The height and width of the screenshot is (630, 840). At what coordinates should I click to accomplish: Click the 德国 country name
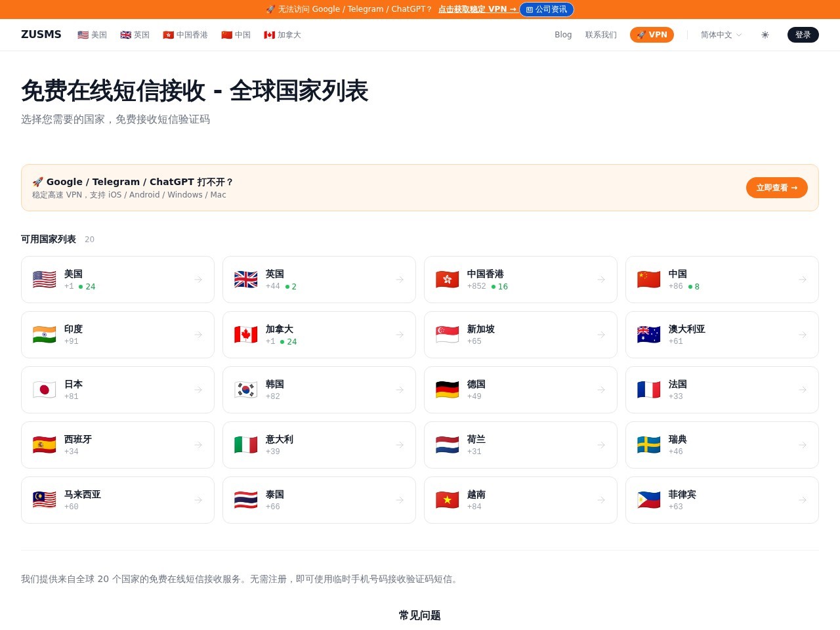tap(476, 384)
